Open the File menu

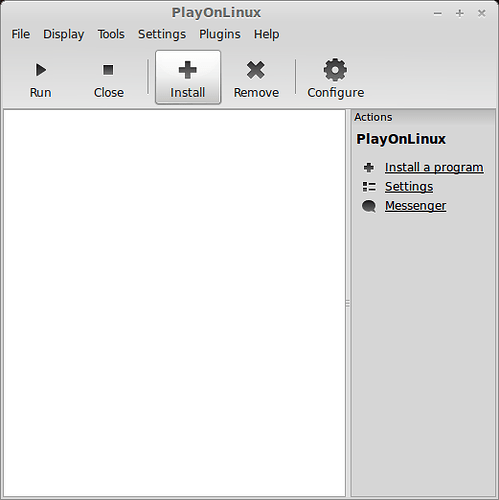[21, 34]
